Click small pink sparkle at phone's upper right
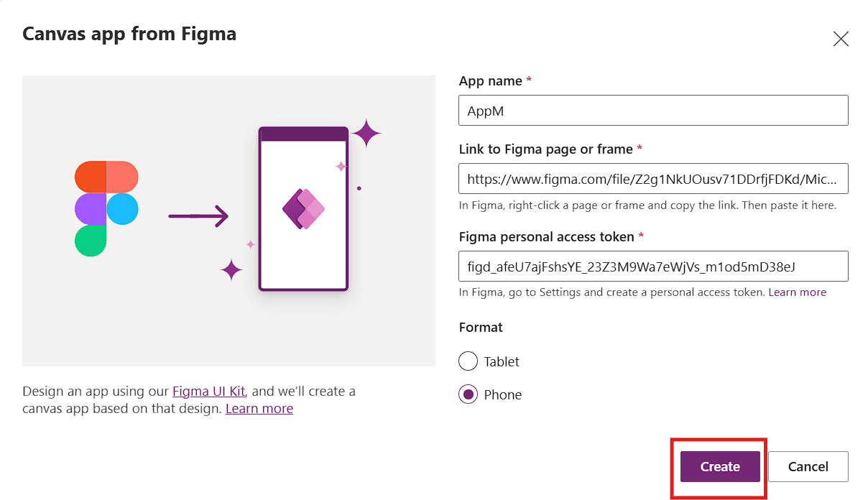Viewport: 868px width, 500px height. coord(341,167)
